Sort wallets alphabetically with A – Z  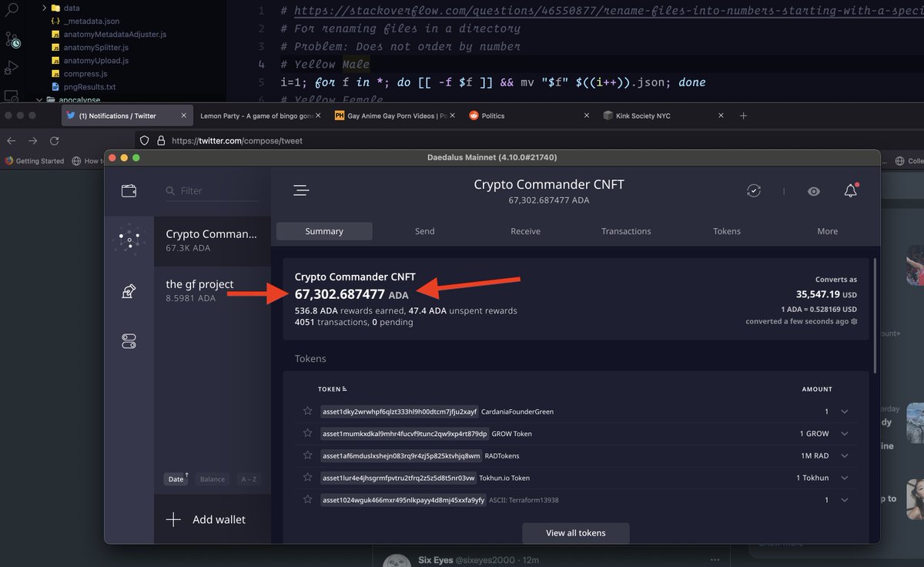tap(249, 479)
